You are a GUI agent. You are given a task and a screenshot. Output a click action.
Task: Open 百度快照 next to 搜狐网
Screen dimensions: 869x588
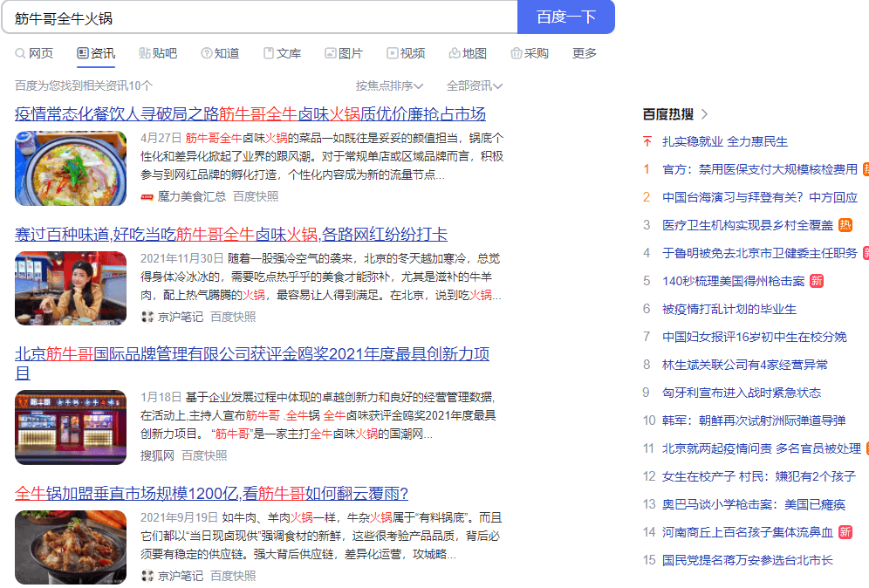click(204, 455)
